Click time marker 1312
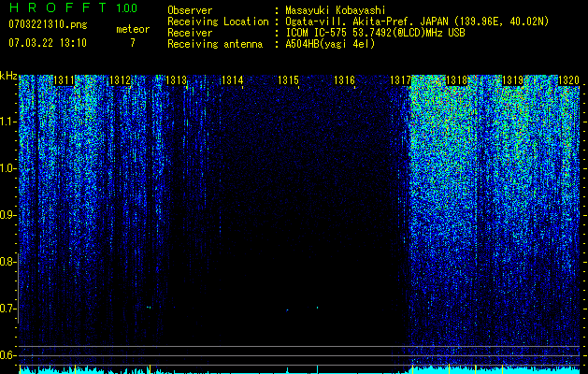The image size is (588, 374). [120, 80]
